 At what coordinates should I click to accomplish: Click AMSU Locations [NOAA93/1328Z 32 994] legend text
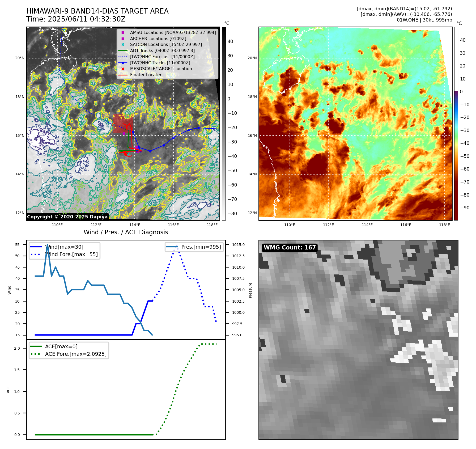(173, 33)
